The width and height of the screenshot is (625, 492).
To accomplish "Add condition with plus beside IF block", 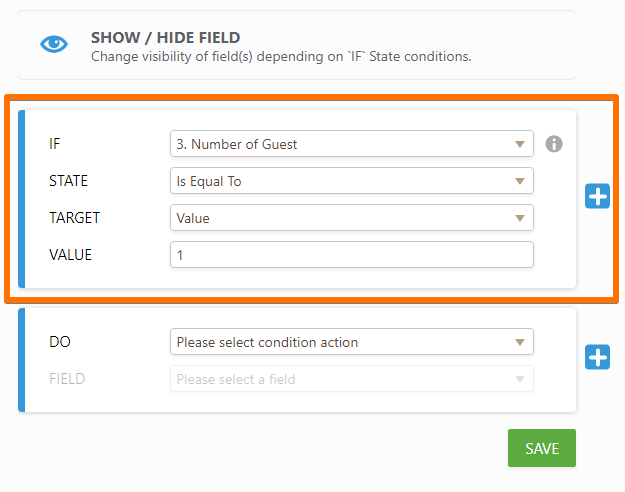I will 597,196.
